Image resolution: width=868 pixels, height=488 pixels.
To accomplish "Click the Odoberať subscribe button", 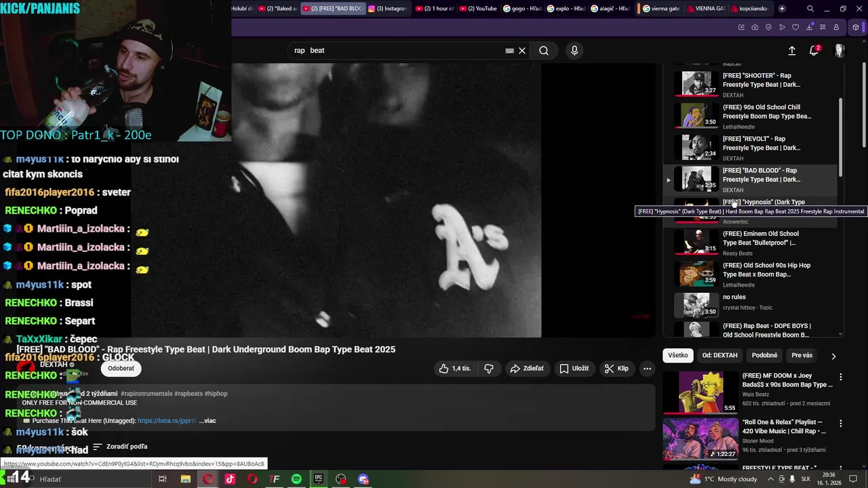I will [x=121, y=369].
